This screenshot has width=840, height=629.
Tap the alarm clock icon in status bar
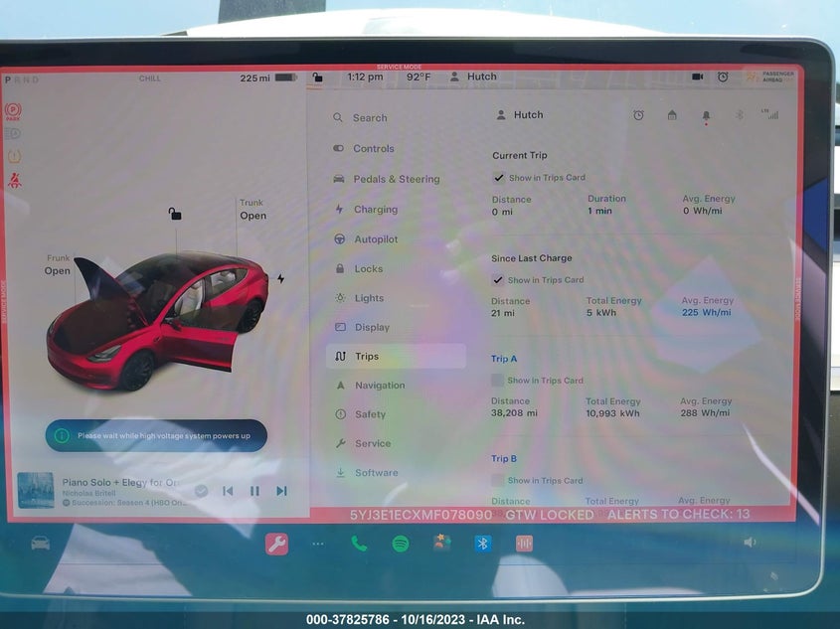[723, 77]
